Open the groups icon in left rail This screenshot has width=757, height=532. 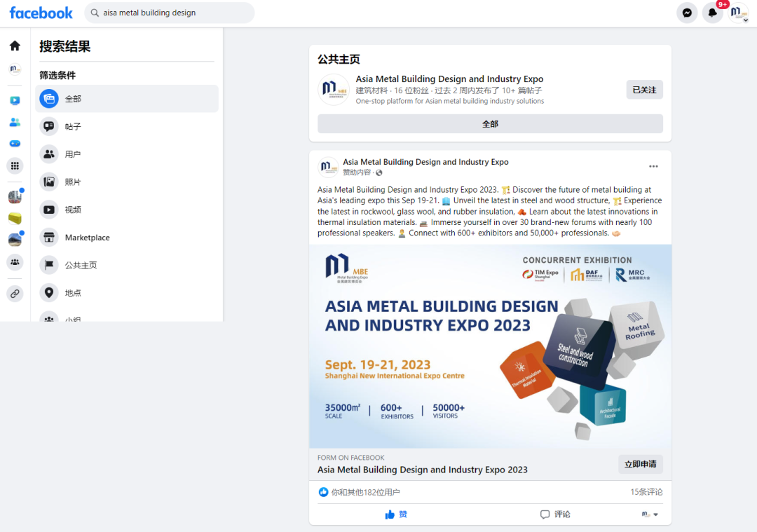click(x=15, y=262)
